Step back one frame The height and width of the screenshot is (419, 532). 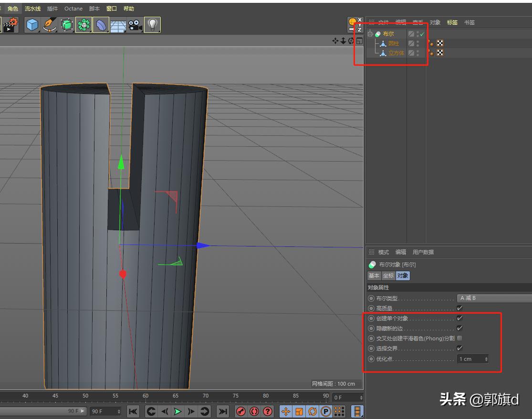tap(165, 411)
